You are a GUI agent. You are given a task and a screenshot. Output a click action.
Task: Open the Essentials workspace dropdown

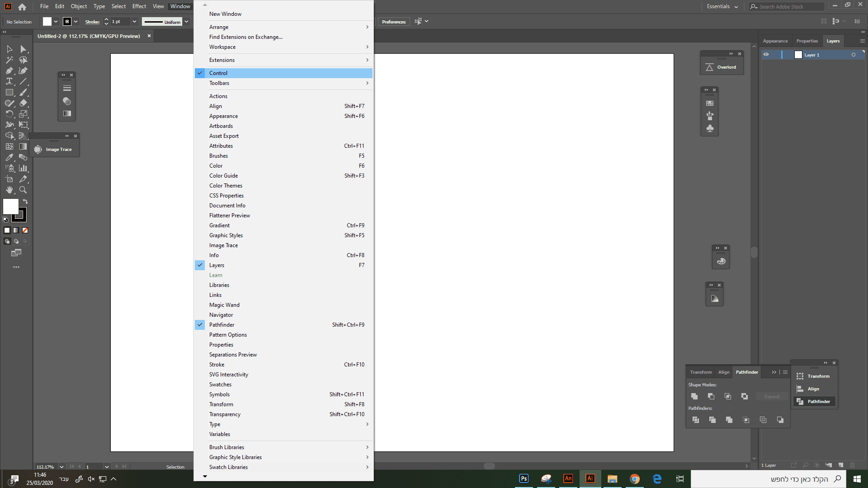click(722, 6)
